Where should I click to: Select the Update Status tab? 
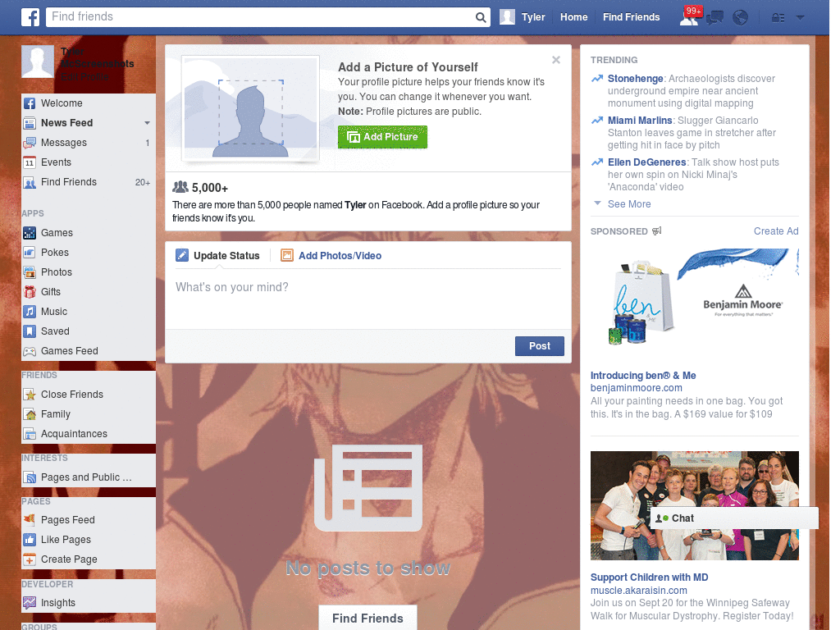217,256
